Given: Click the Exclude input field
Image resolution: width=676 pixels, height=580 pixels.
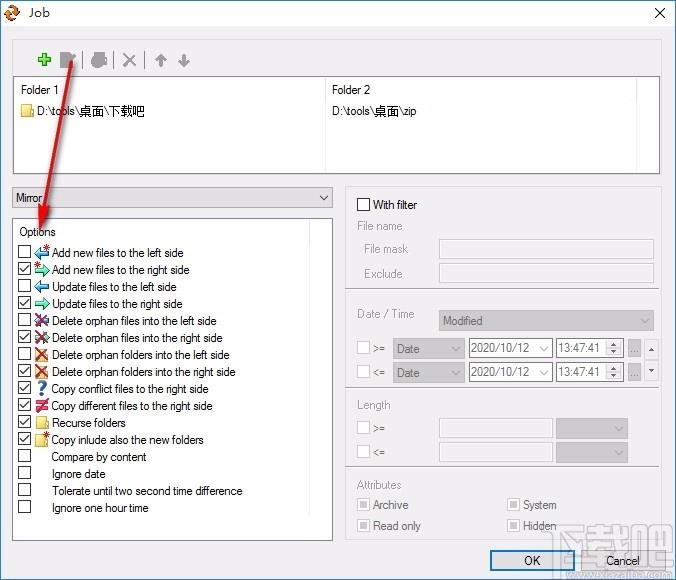Looking at the screenshot, I should (546, 273).
